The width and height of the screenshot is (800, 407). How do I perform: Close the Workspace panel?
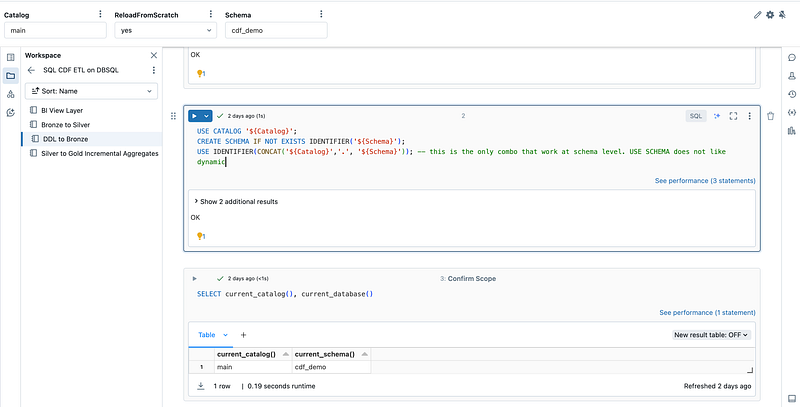pyautogui.click(x=154, y=55)
